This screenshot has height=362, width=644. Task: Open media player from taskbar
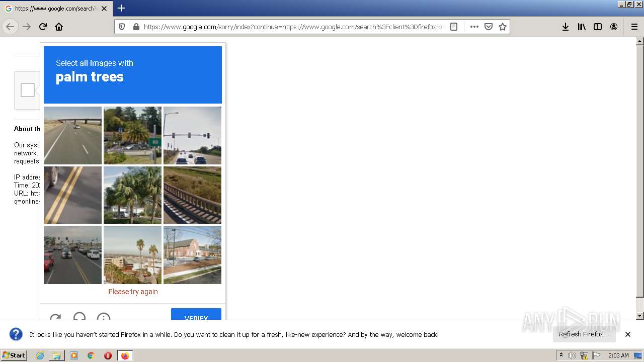pos(74,355)
